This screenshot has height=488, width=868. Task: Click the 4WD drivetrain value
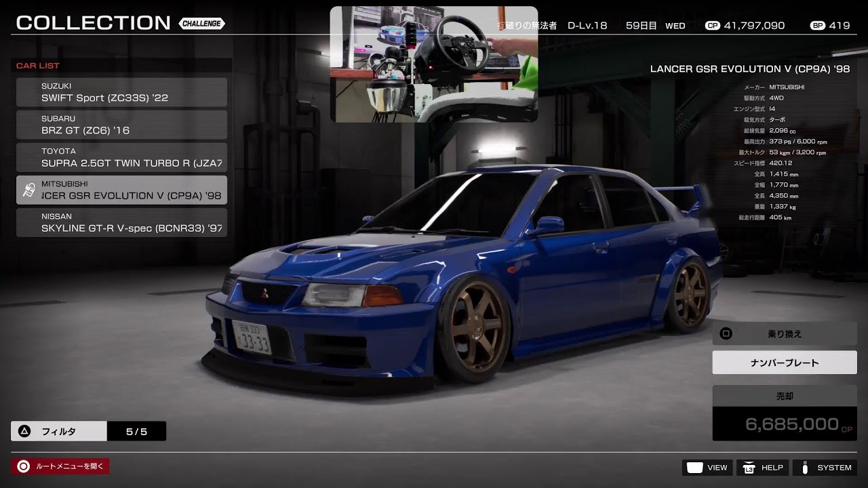click(777, 98)
